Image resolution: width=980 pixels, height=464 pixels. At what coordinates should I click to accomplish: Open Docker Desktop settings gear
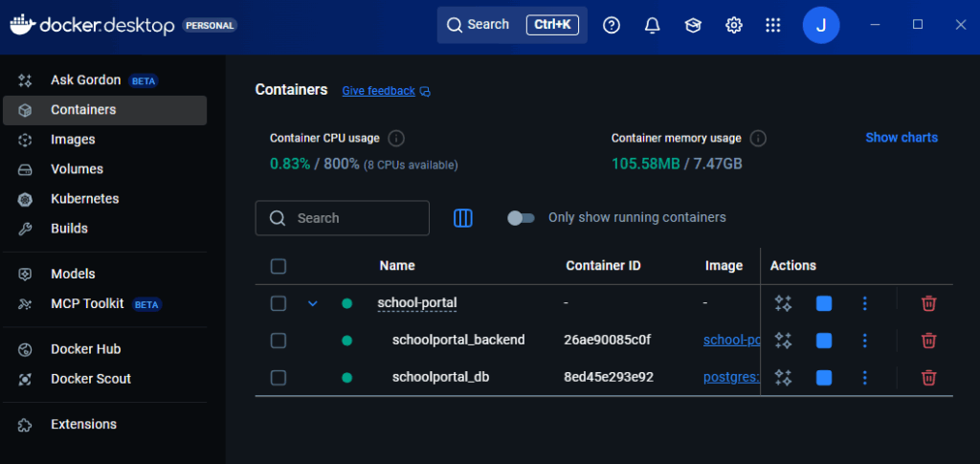[734, 25]
